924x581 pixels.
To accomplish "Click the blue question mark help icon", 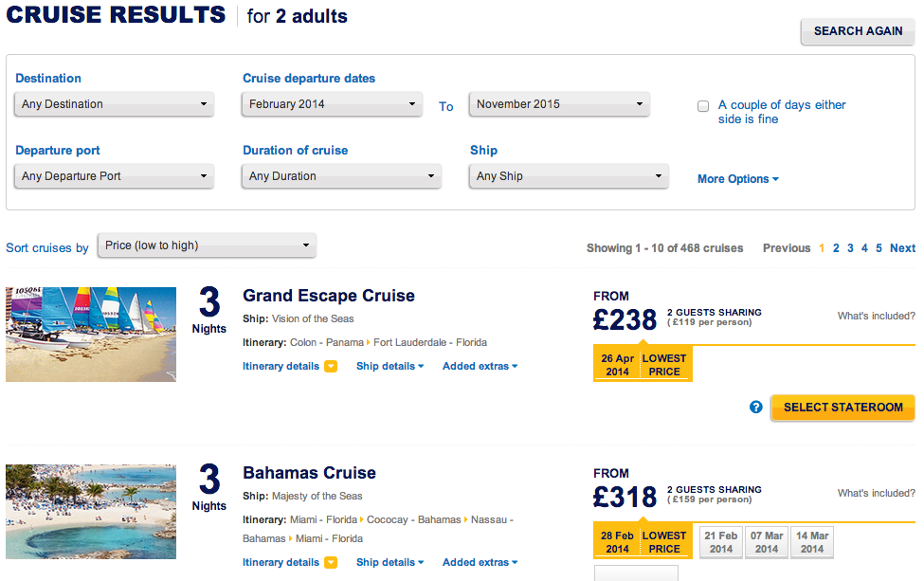I will tap(756, 408).
